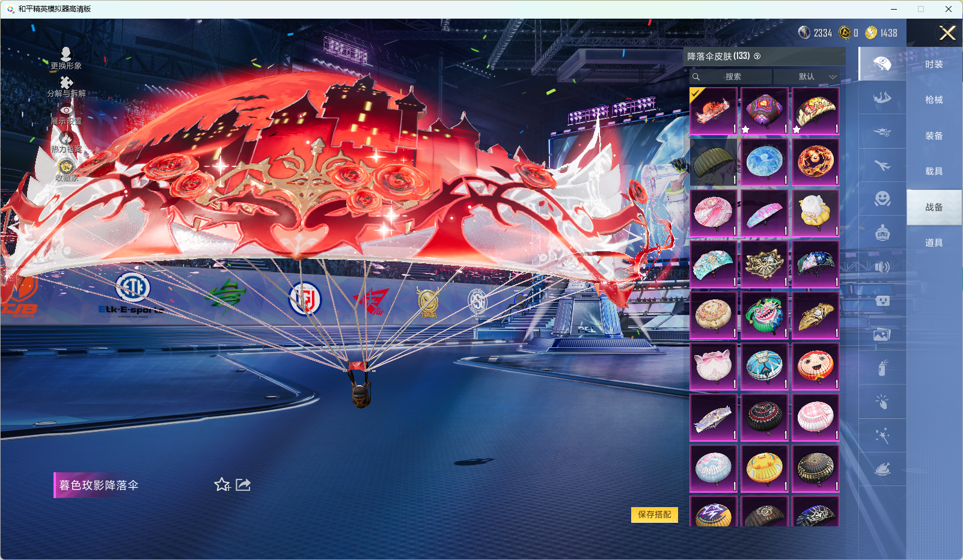Open the smiley emote category icon
963x560 pixels.
(x=882, y=199)
